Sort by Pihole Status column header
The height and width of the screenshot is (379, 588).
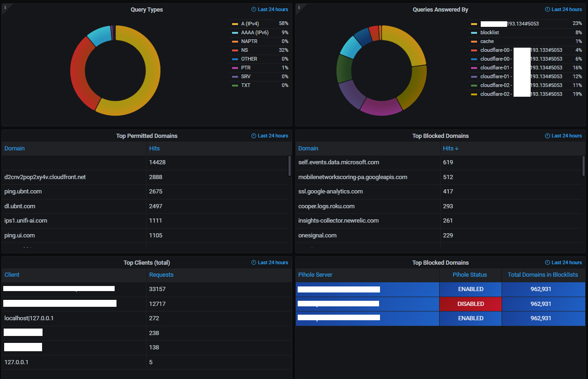coord(470,275)
